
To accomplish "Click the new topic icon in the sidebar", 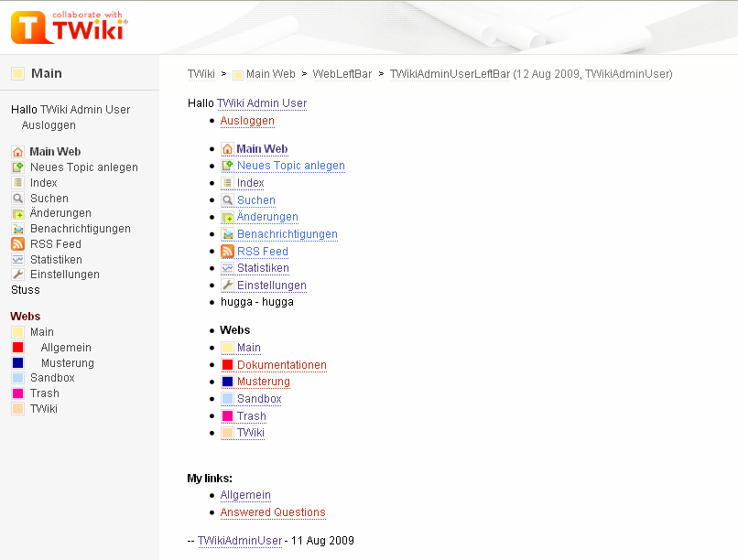I will 18,167.
